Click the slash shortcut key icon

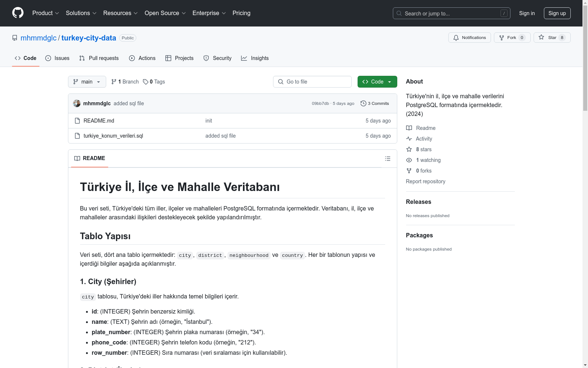504,13
